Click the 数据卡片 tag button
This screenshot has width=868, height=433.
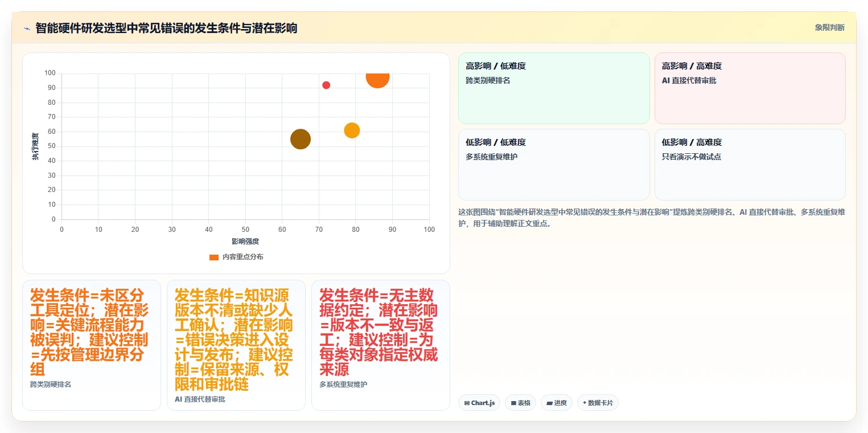(598, 403)
